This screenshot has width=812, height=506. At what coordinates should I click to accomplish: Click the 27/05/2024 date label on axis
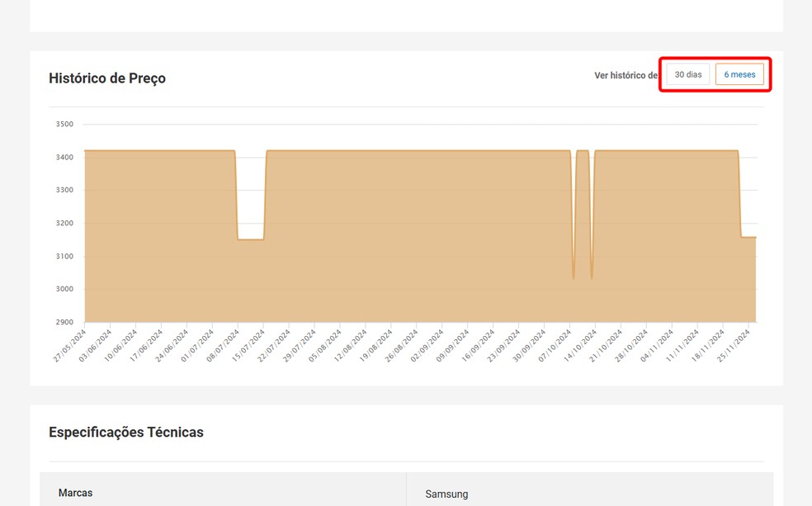click(70, 345)
